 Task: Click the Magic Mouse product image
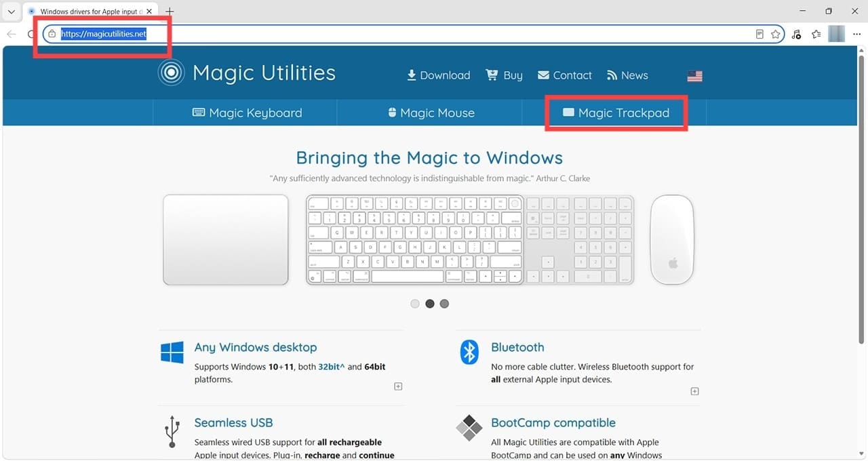672,239
